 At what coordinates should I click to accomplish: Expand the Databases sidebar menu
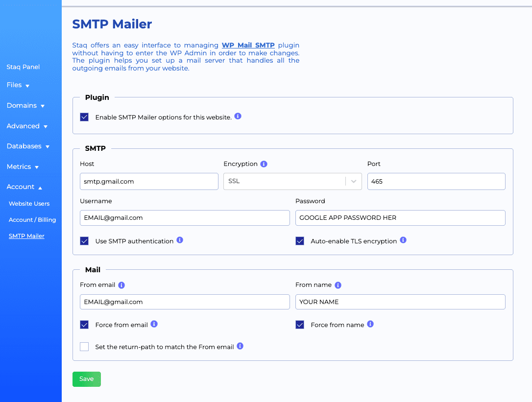click(x=28, y=146)
